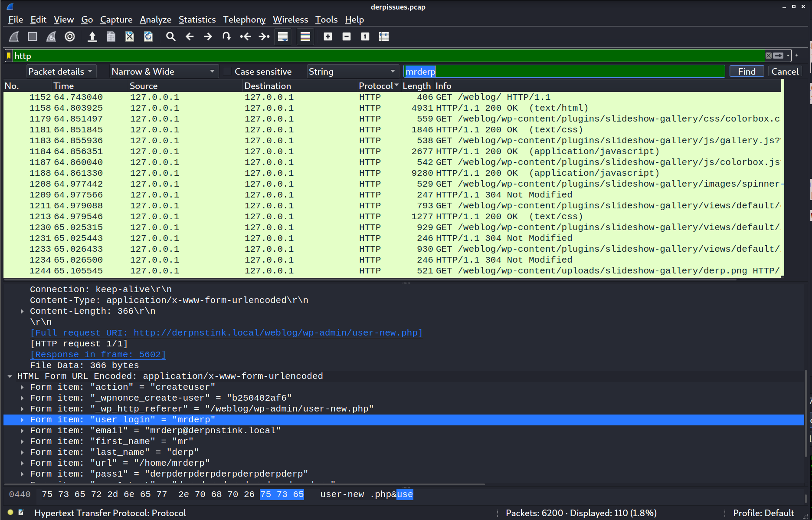Screen dimensions: 812x520
Task: Expand form item "action" = "createuser"
Action: tap(22, 387)
